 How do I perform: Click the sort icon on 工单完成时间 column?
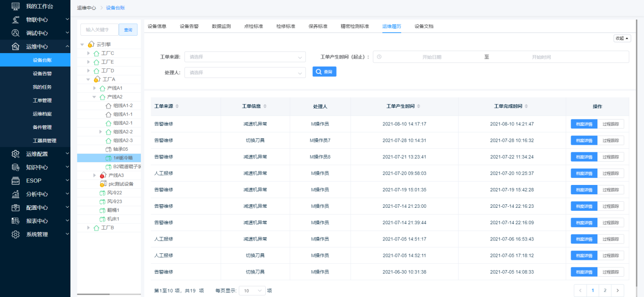pos(527,107)
